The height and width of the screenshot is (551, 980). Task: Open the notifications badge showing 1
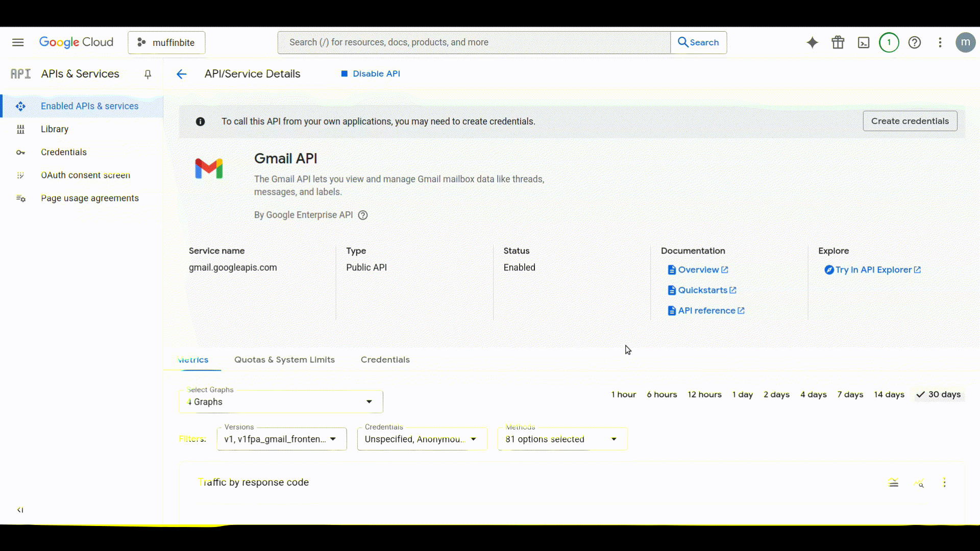click(889, 42)
